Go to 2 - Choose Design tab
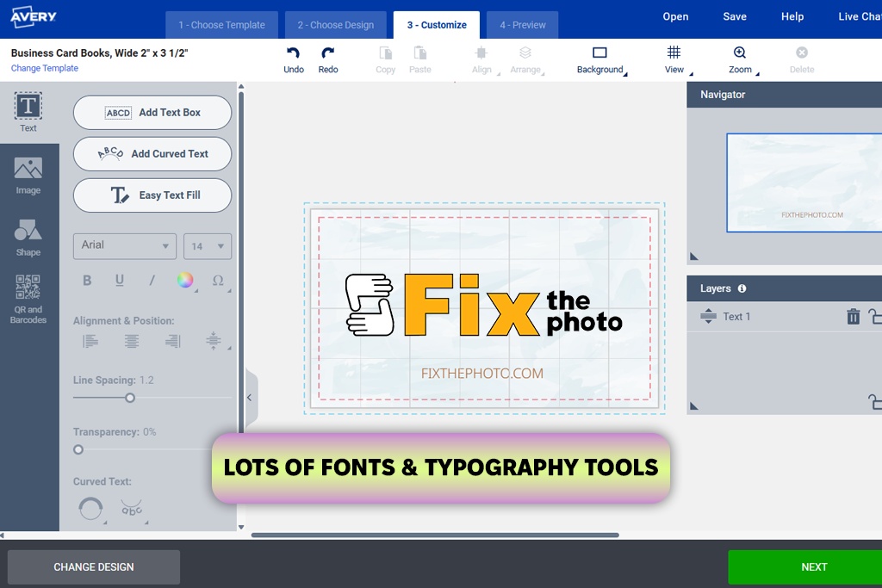The width and height of the screenshot is (882, 588). [x=336, y=25]
